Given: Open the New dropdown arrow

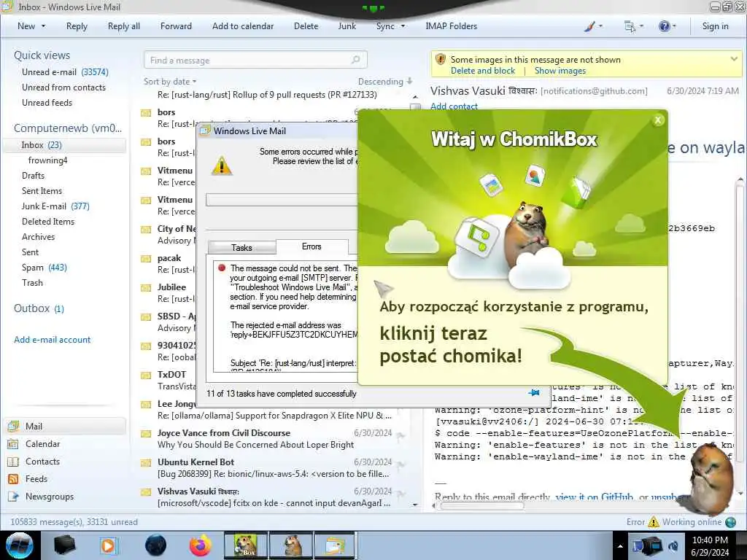Looking at the screenshot, I should (43, 26).
